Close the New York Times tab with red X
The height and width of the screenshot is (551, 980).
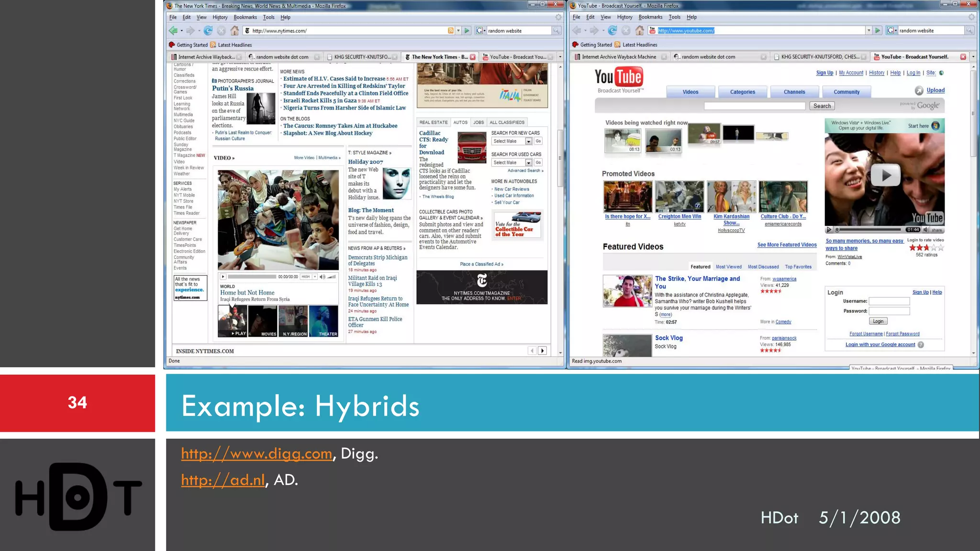[473, 57]
